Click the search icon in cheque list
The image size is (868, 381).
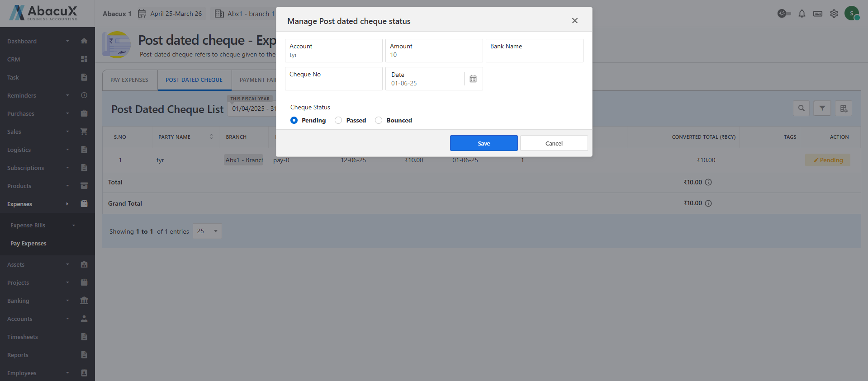[801, 108]
